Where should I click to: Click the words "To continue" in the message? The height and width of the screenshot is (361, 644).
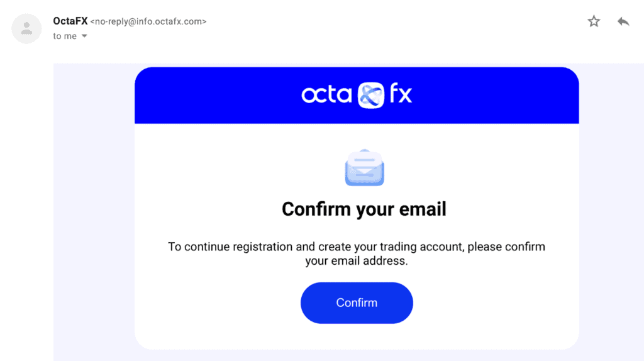[x=199, y=247]
